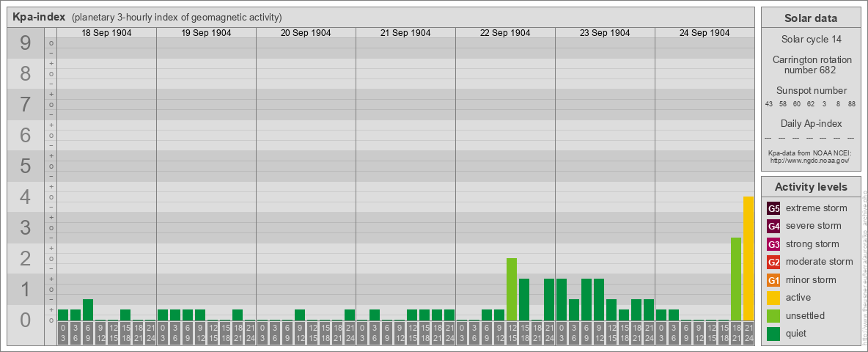The image size is (868, 352).
Task: Click the G1 minor storm badge
Action: (x=773, y=280)
